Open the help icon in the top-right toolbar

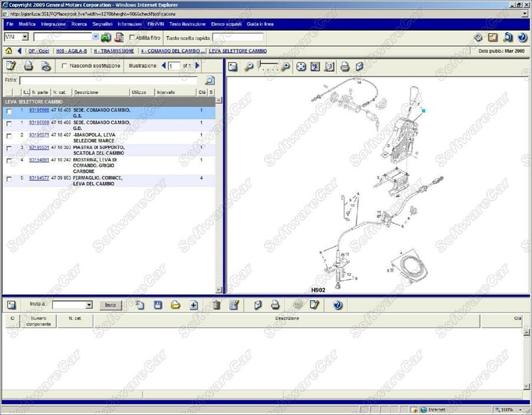pos(522,38)
